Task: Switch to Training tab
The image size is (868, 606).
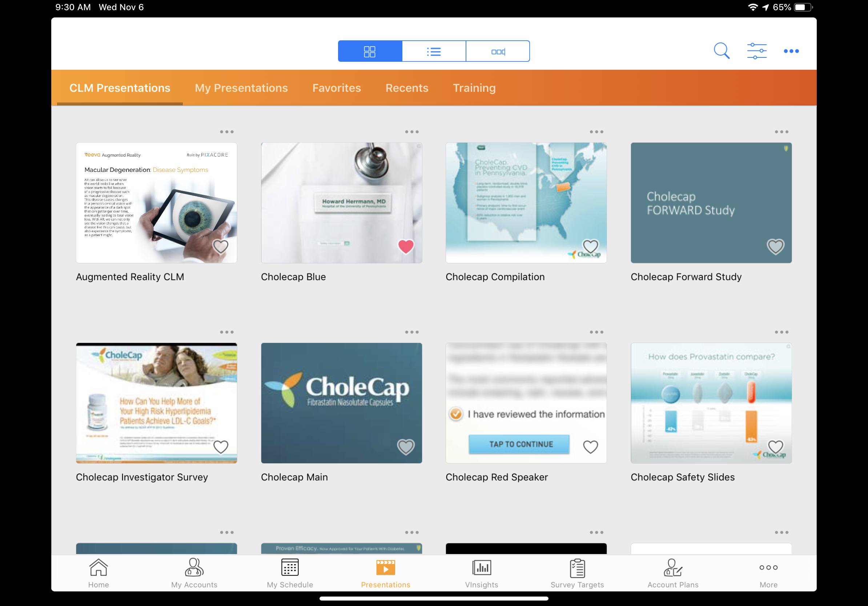Action: coord(474,88)
